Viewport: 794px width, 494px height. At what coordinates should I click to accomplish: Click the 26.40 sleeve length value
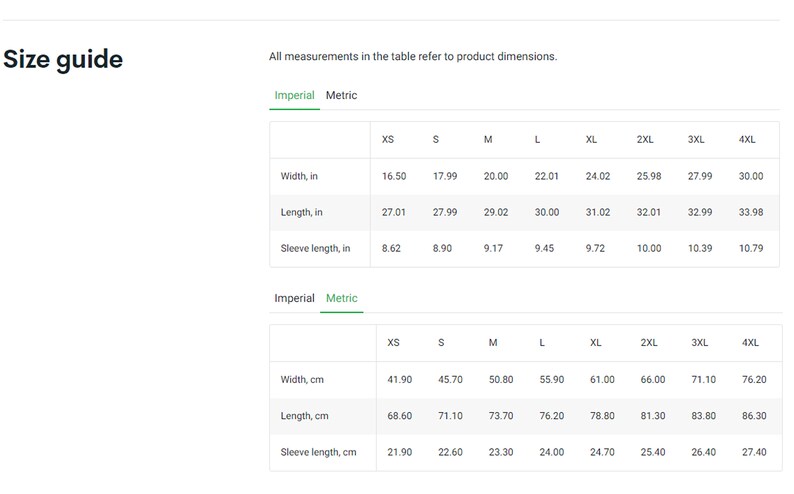coord(703,452)
